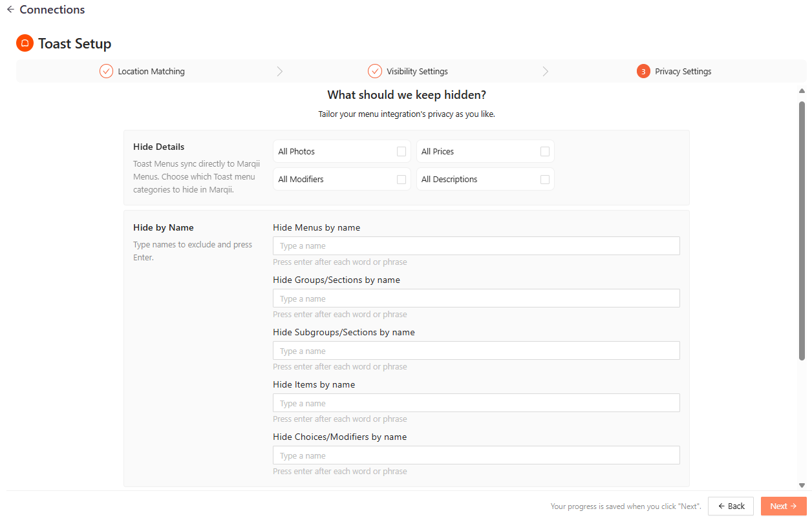Open the Visibility Settings step
Screen dimensions: 812x520
(417, 71)
